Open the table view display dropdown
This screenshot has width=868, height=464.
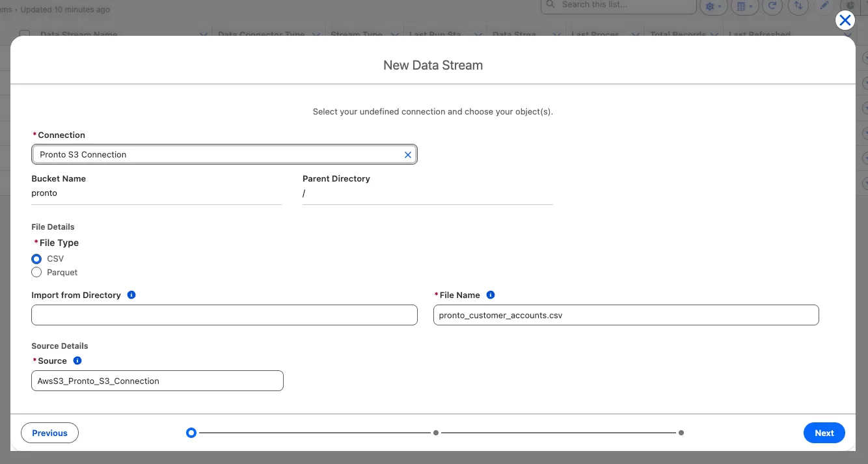pyautogui.click(x=742, y=6)
